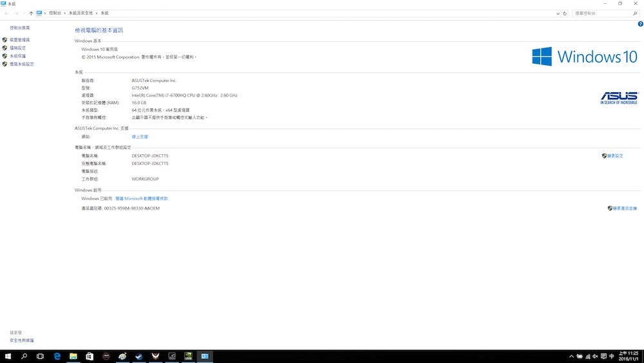
Task: Click 變更設定 beside computer name
Action: (x=615, y=156)
